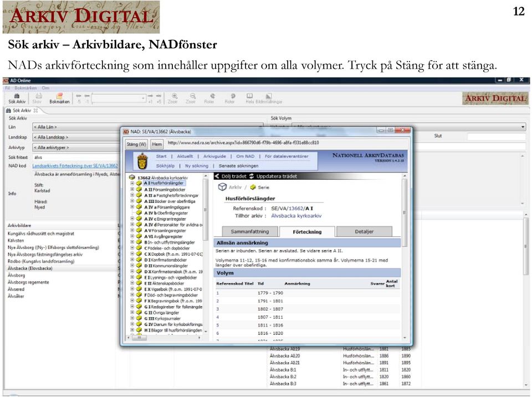This screenshot has height=397, width=532.
Task: Click the Sök fritext field
Action: tap(76, 157)
